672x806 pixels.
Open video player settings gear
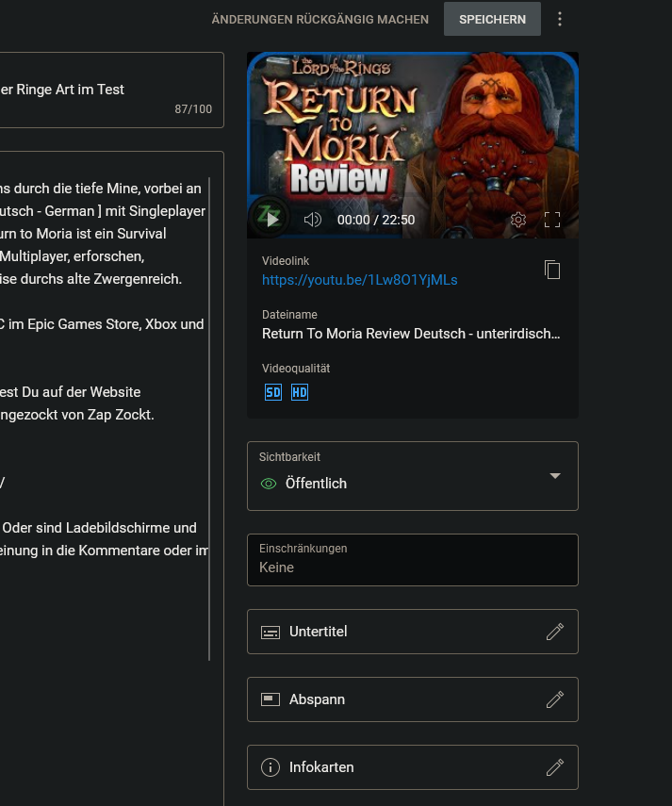518,220
